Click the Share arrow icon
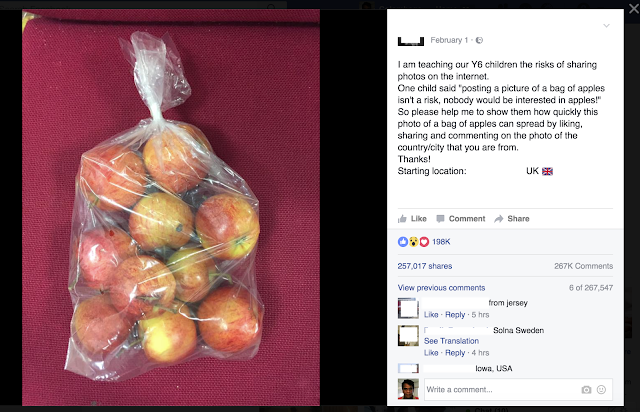The width and height of the screenshot is (640, 412). point(498,219)
